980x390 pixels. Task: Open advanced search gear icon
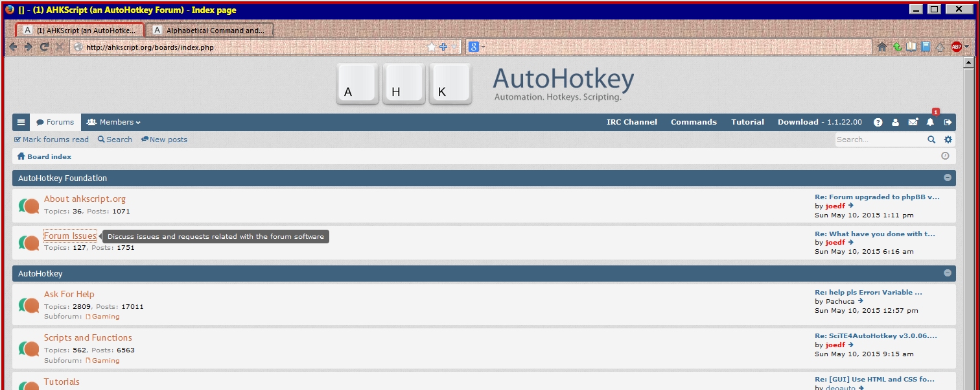tap(948, 140)
